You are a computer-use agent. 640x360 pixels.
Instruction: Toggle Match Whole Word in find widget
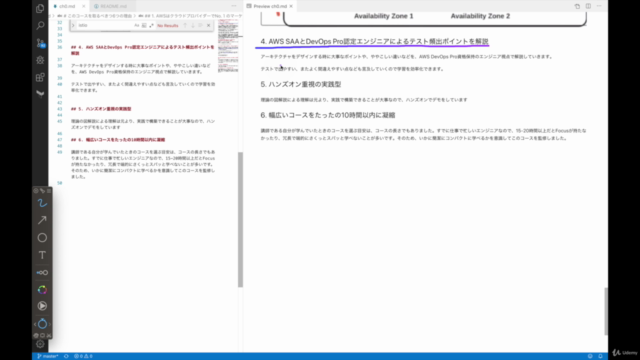click(144, 25)
